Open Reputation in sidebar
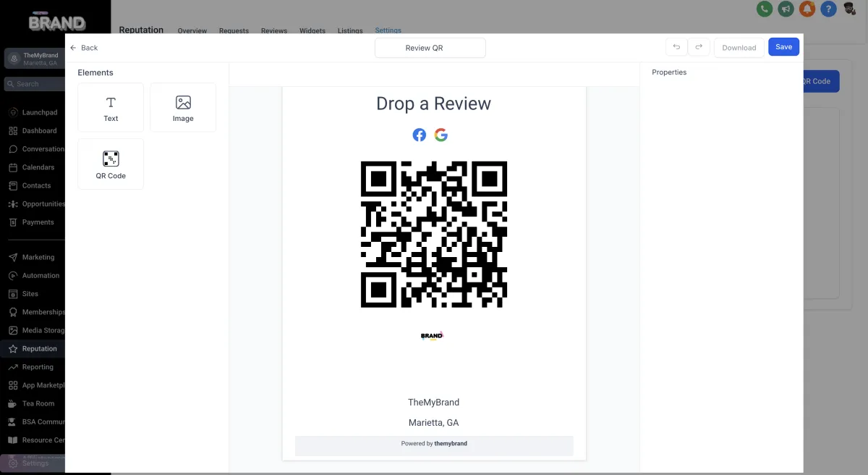This screenshot has width=868, height=475. tap(35, 349)
